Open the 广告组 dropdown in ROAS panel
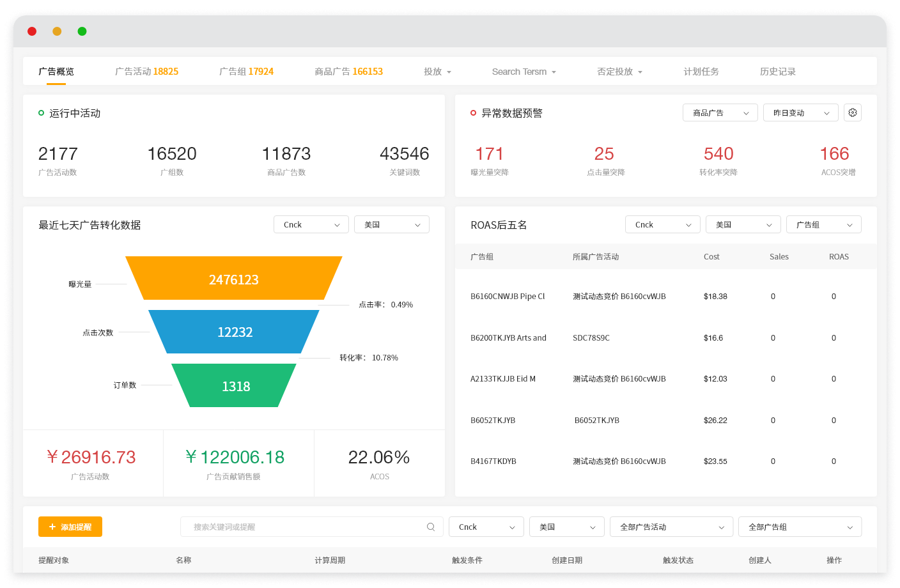The width and height of the screenshot is (900, 588). [824, 224]
